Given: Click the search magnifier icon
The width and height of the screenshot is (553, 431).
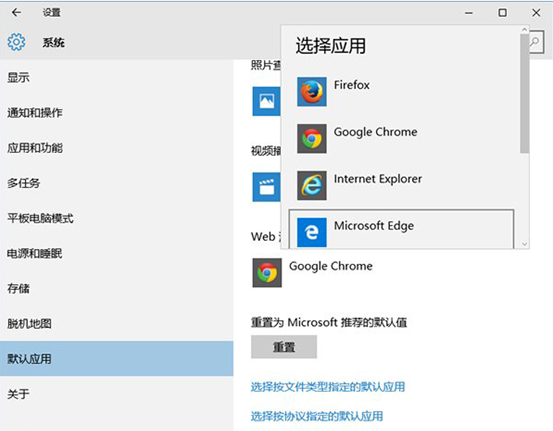Looking at the screenshot, I should (x=535, y=42).
